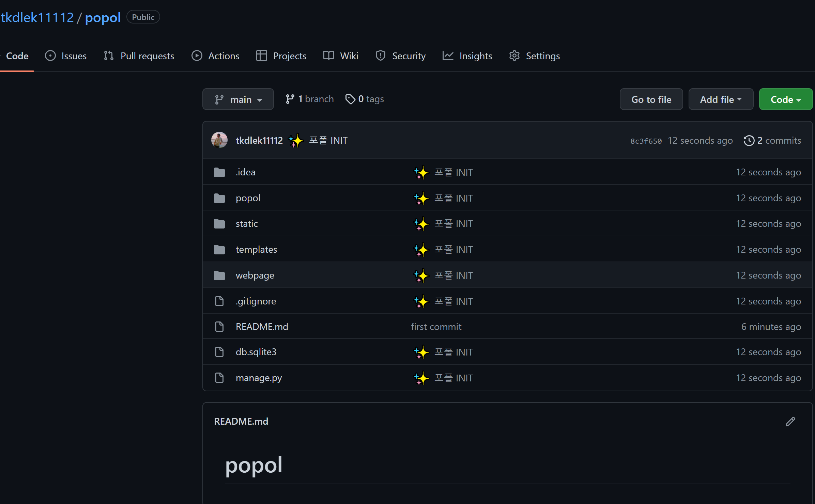Open the db.sqlite3 file

click(x=256, y=352)
